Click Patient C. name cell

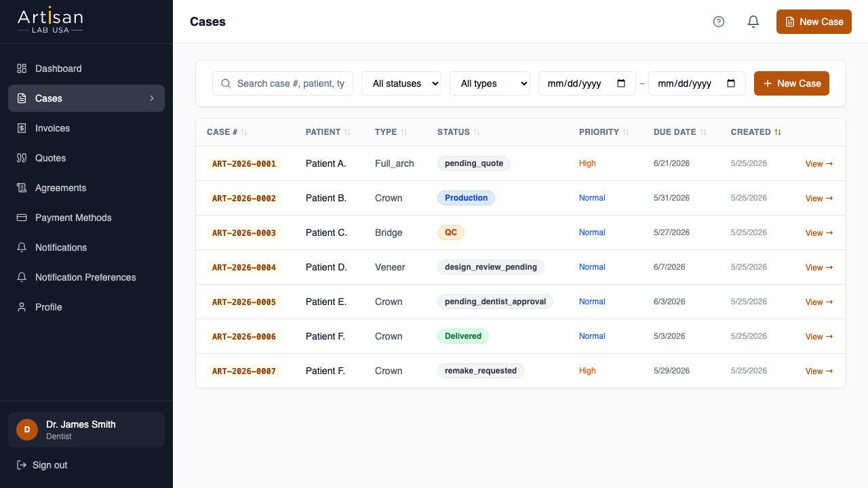point(326,232)
